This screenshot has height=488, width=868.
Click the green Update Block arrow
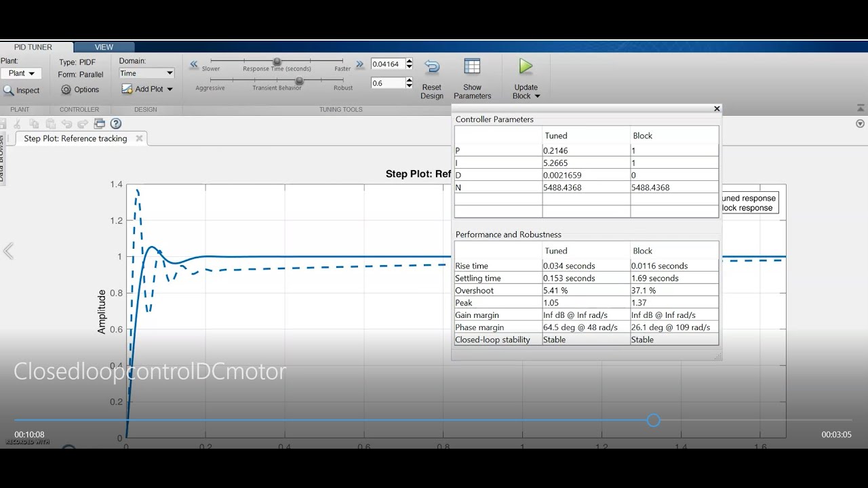[526, 66]
